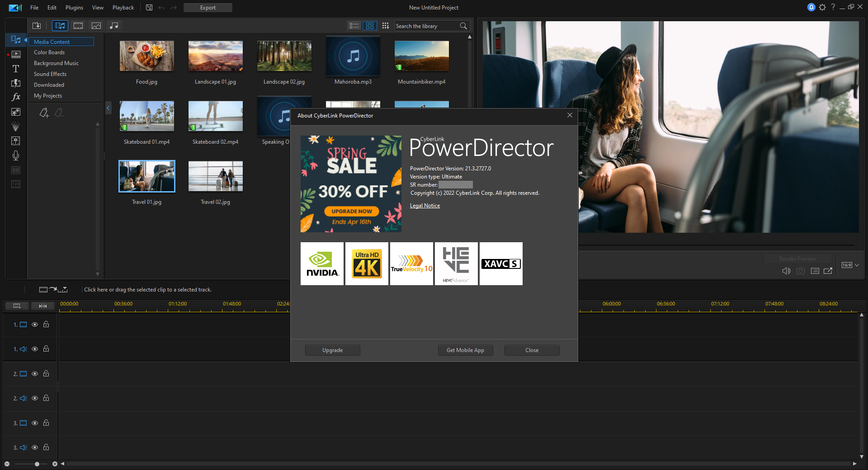Lock video track 2
868x470 pixels.
point(46,373)
